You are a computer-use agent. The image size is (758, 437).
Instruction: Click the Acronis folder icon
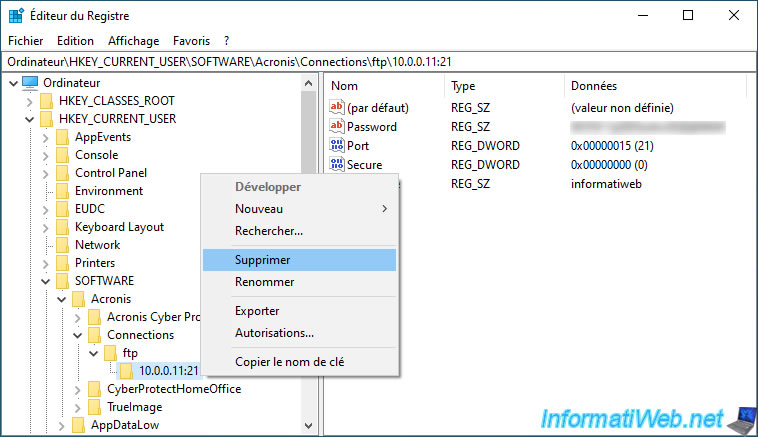(x=78, y=299)
